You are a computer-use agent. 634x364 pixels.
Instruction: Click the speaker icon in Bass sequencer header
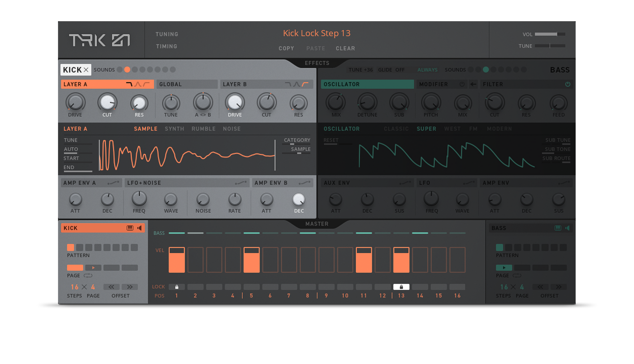pos(567,228)
